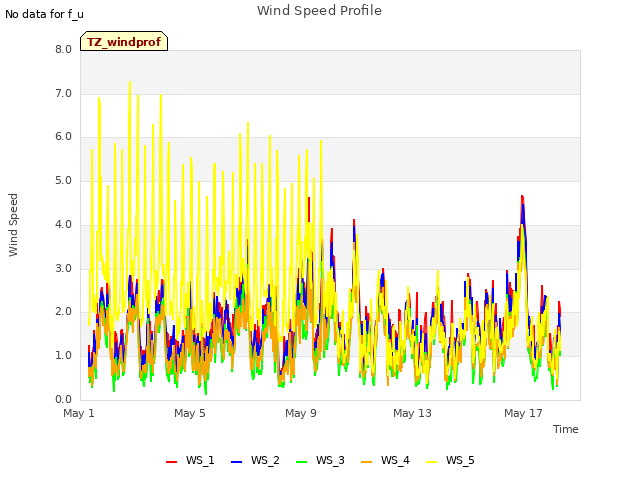Viewport: 640px width, 480px height.
Task: Click the WS_2 legend label
Action: pos(265,460)
